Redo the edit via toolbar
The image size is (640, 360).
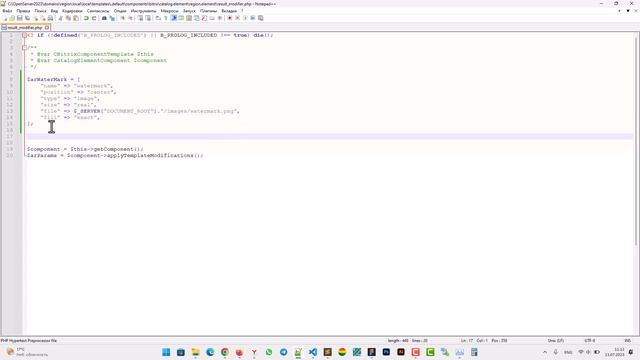point(94,18)
